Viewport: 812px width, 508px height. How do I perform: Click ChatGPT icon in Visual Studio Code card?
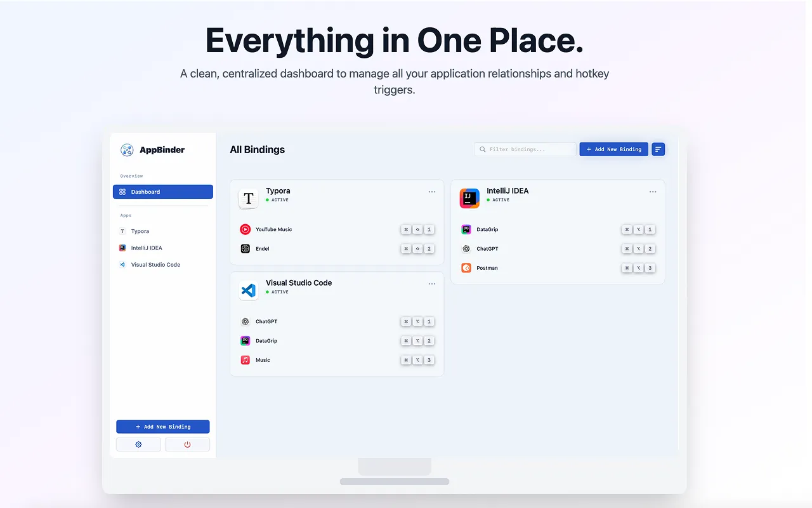246,321
